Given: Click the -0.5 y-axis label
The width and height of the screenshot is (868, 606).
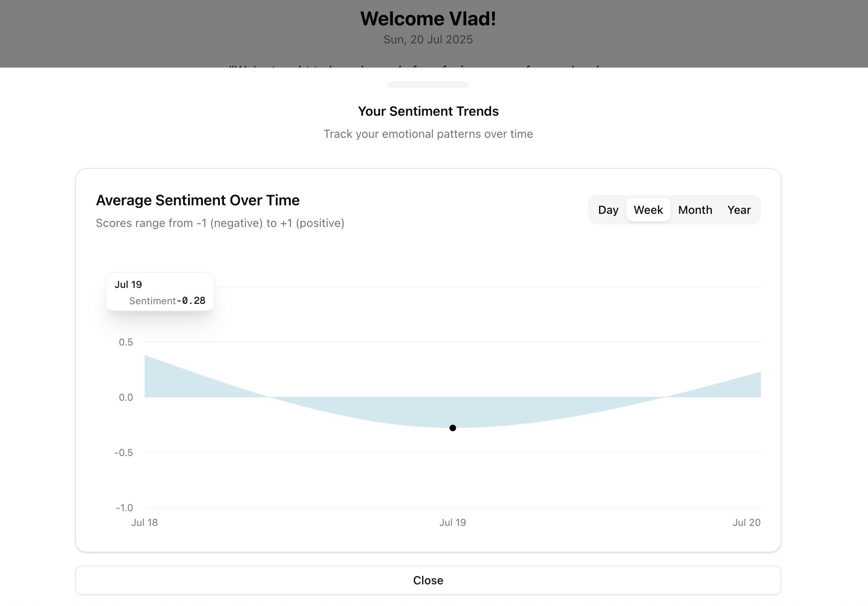Looking at the screenshot, I should click(x=123, y=452).
